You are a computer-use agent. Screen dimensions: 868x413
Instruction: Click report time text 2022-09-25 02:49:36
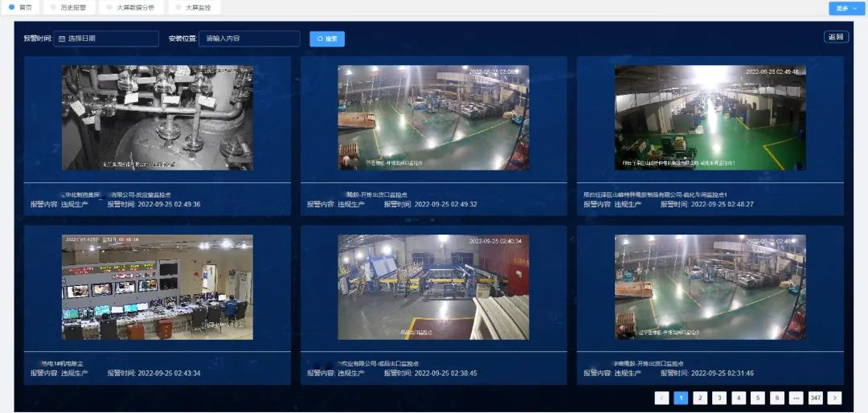pyautogui.click(x=170, y=204)
